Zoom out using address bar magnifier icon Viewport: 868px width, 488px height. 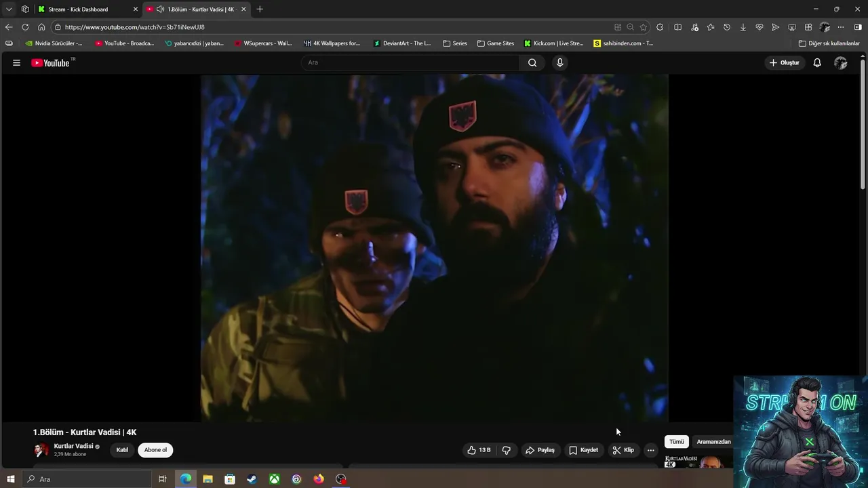630,27
